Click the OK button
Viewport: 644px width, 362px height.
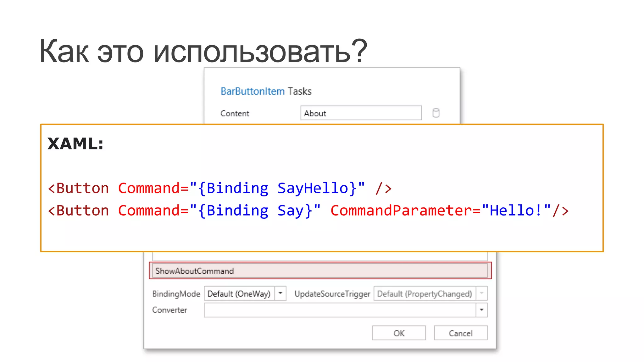point(399,333)
